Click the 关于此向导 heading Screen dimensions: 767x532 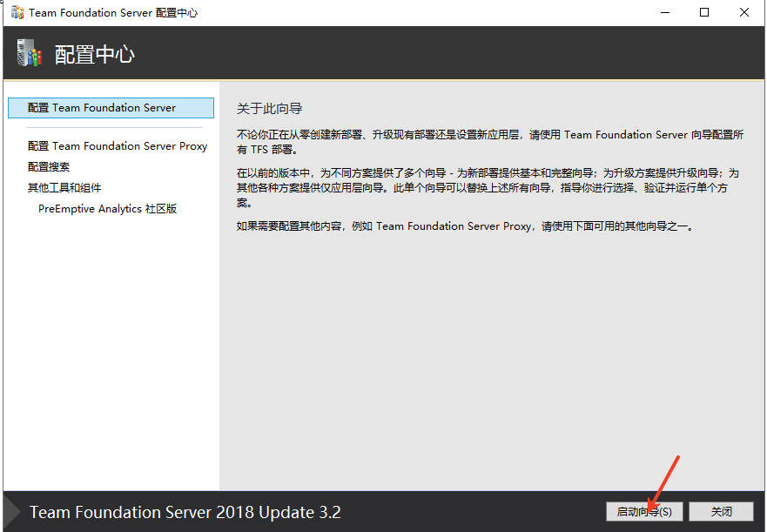point(270,109)
